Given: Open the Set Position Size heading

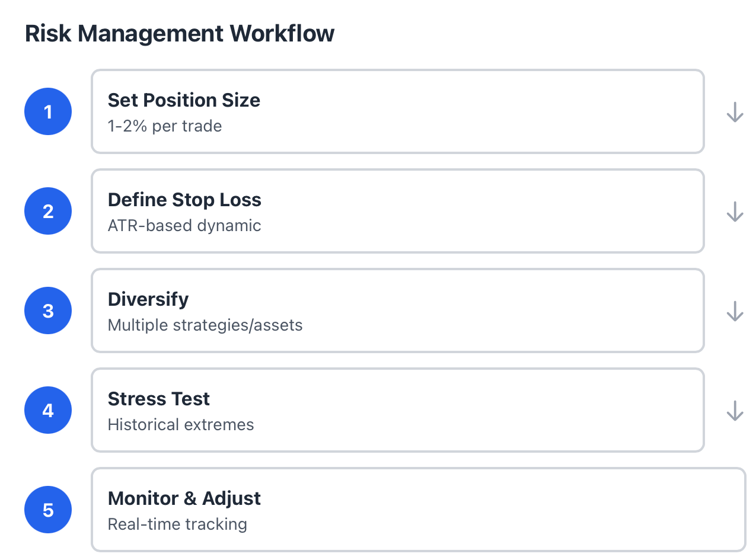Looking at the screenshot, I should pyautogui.click(x=184, y=100).
